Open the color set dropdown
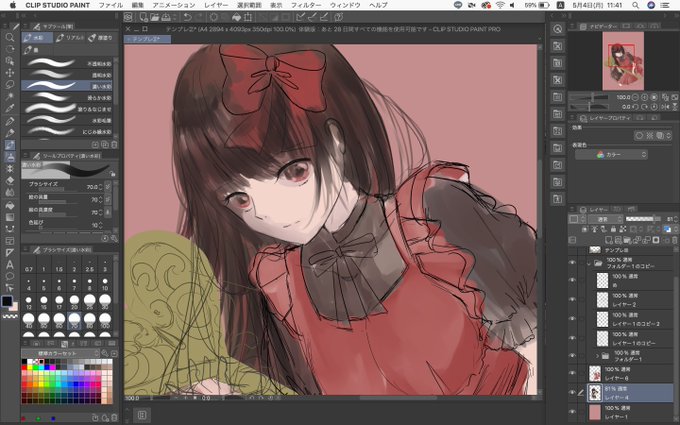Image resolution: width=680 pixels, height=425 pixels. click(61, 354)
